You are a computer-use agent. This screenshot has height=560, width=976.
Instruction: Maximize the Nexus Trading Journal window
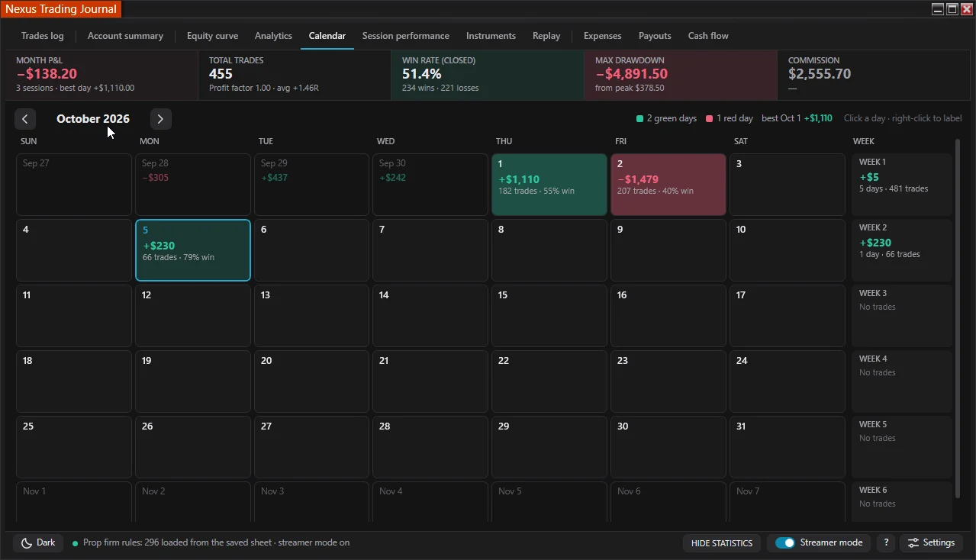(952, 9)
